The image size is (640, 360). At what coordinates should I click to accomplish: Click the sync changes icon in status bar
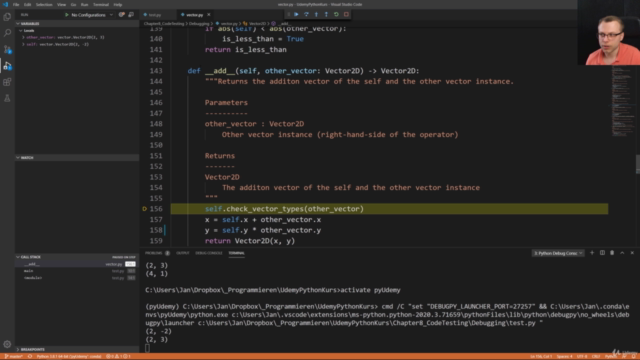(30, 356)
